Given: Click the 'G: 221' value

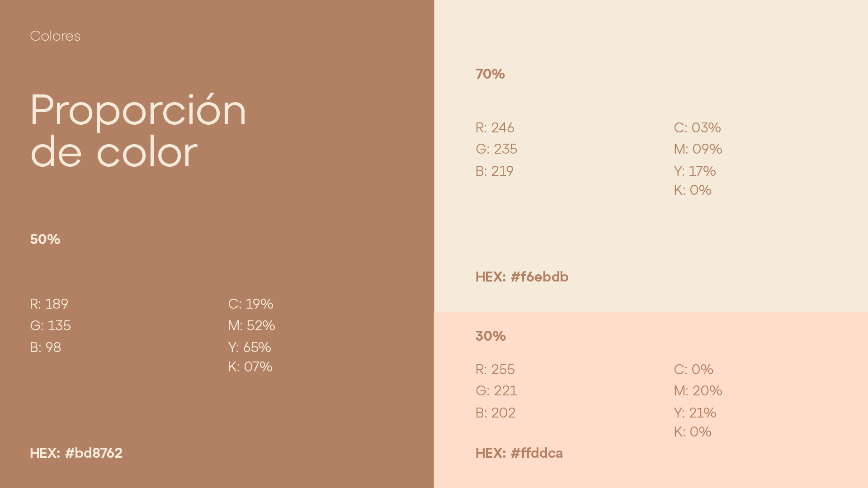Looking at the screenshot, I should pyautogui.click(x=496, y=391).
